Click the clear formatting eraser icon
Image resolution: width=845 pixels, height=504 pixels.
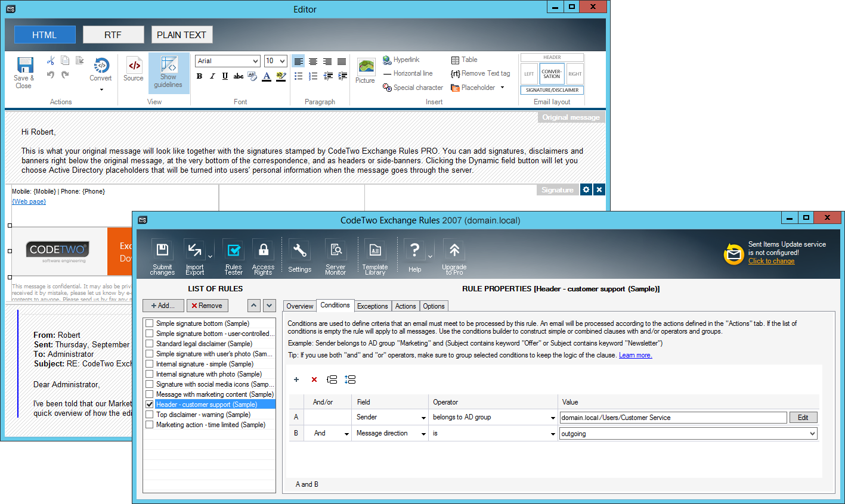tap(252, 76)
